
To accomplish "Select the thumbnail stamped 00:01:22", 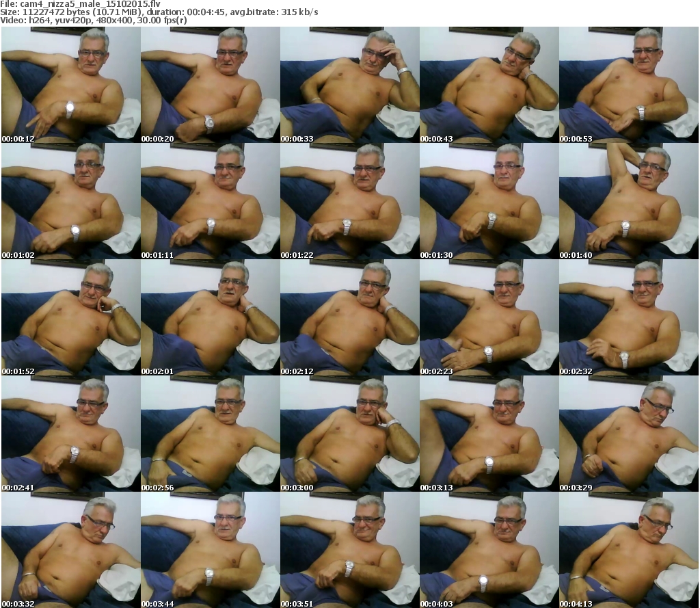I will coord(350,201).
